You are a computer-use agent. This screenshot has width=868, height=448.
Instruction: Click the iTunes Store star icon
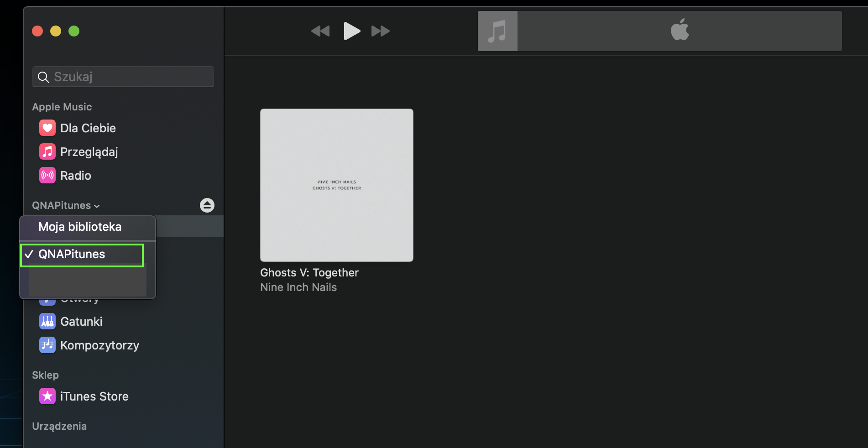pyautogui.click(x=47, y=396)
